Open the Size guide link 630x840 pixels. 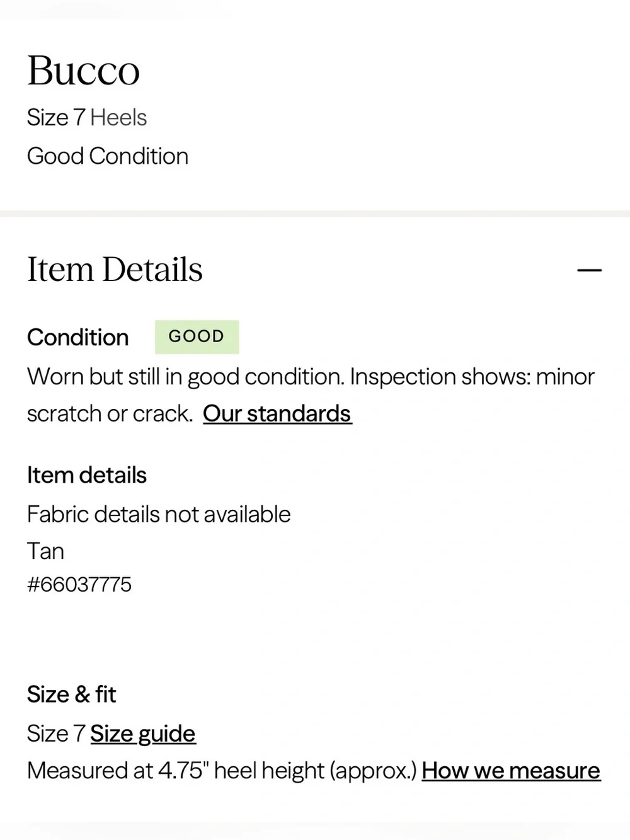click(x=142, y=734)
